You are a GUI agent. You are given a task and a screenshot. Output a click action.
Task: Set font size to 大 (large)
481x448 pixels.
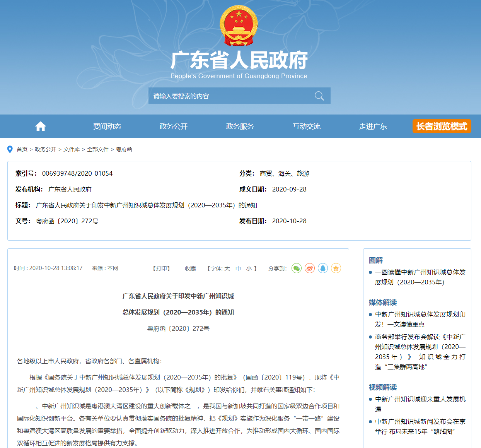(x=227, y=268)
